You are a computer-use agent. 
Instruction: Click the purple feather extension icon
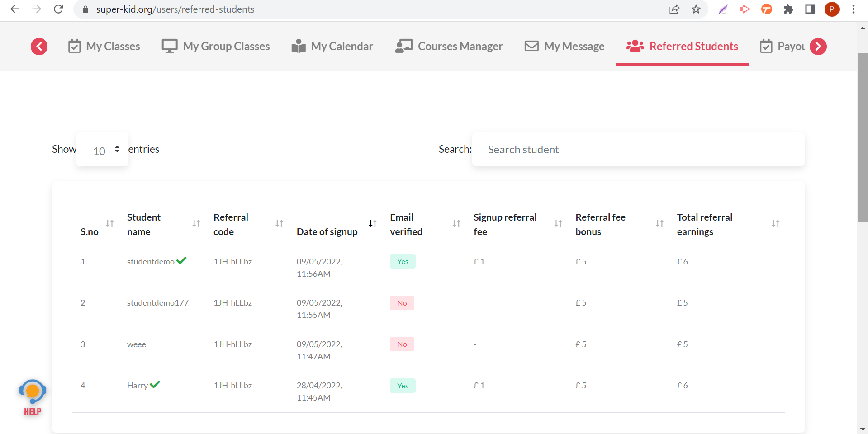(x=723, y=9)
